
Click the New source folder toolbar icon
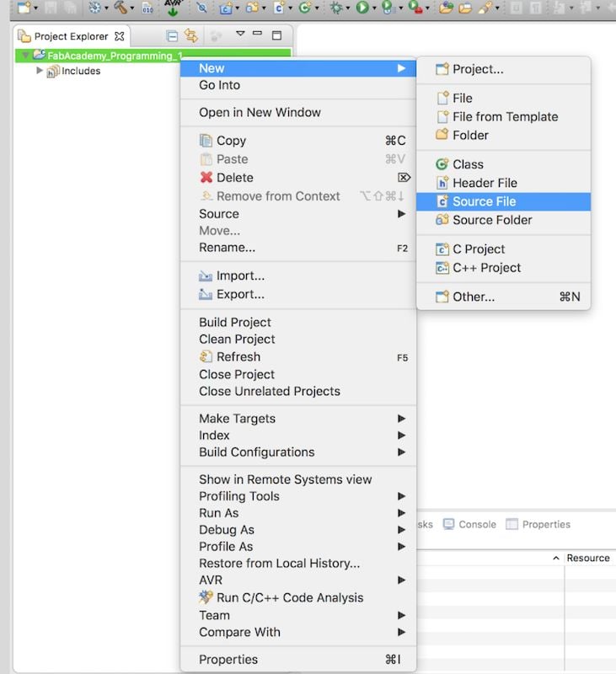(253, 8)
